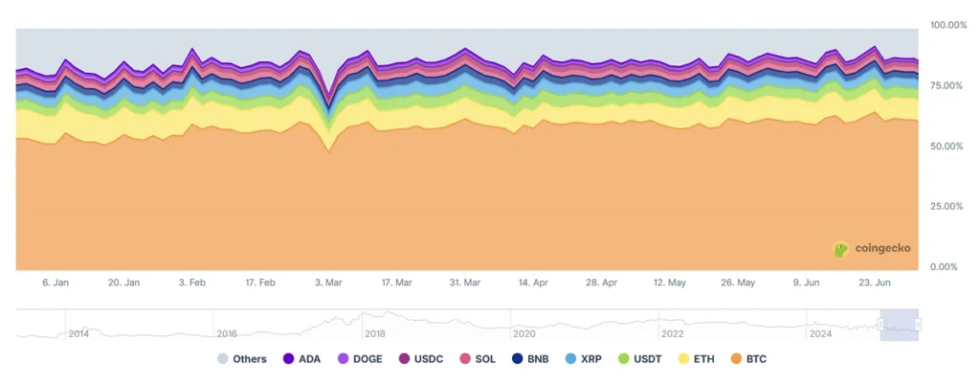Click the USDC legend marker

[x=403, y=359]
